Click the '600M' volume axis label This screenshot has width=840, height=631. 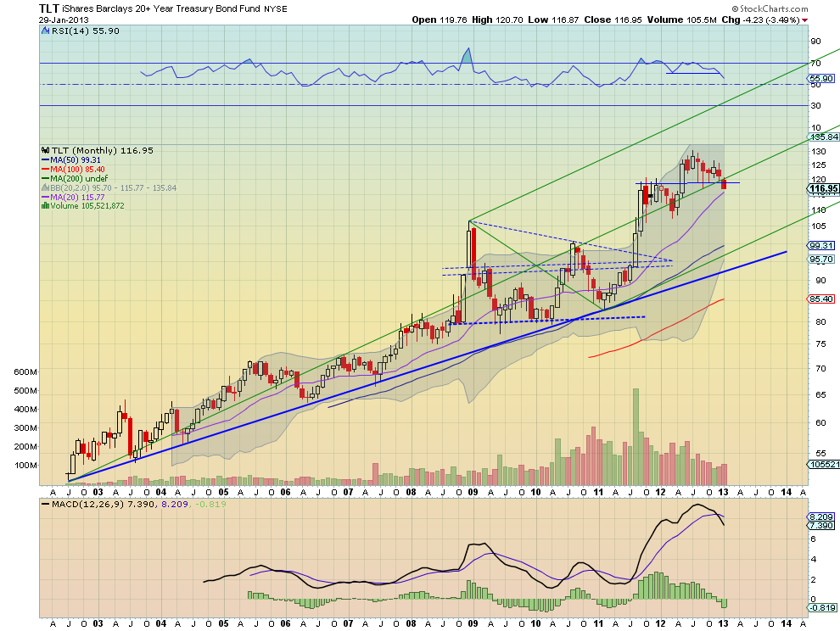(25, 371)
